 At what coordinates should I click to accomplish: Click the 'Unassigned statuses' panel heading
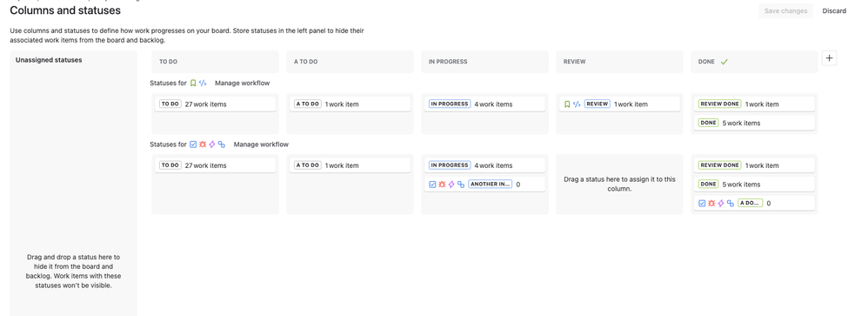click(49, 60)
